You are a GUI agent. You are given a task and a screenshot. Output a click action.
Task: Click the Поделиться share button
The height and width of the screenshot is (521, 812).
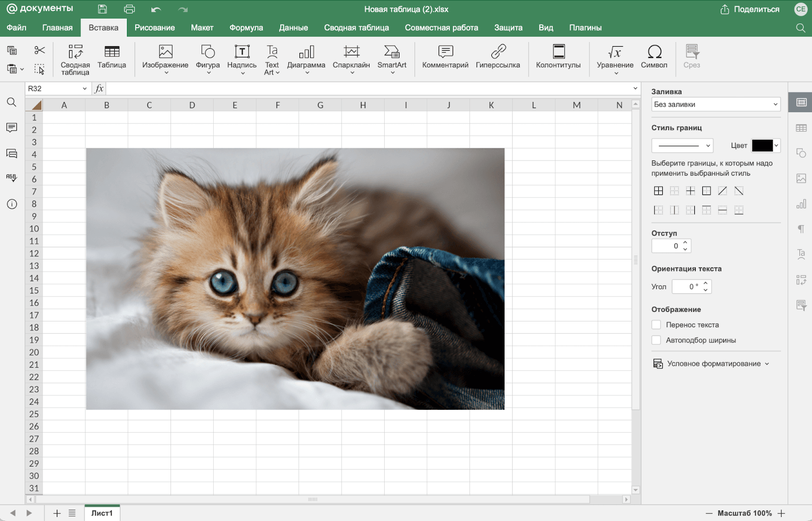pos(750,9)
